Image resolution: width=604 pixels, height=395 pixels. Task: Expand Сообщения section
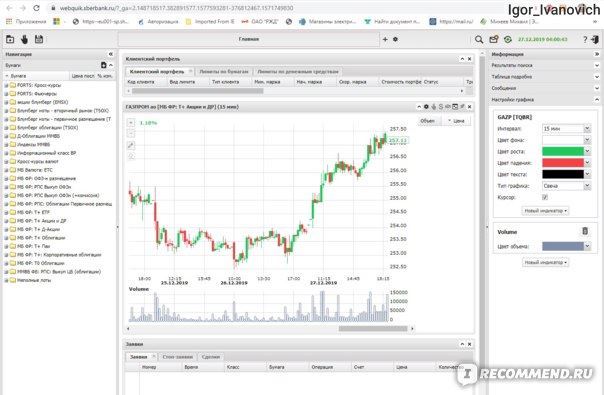[x=597, y=88]
